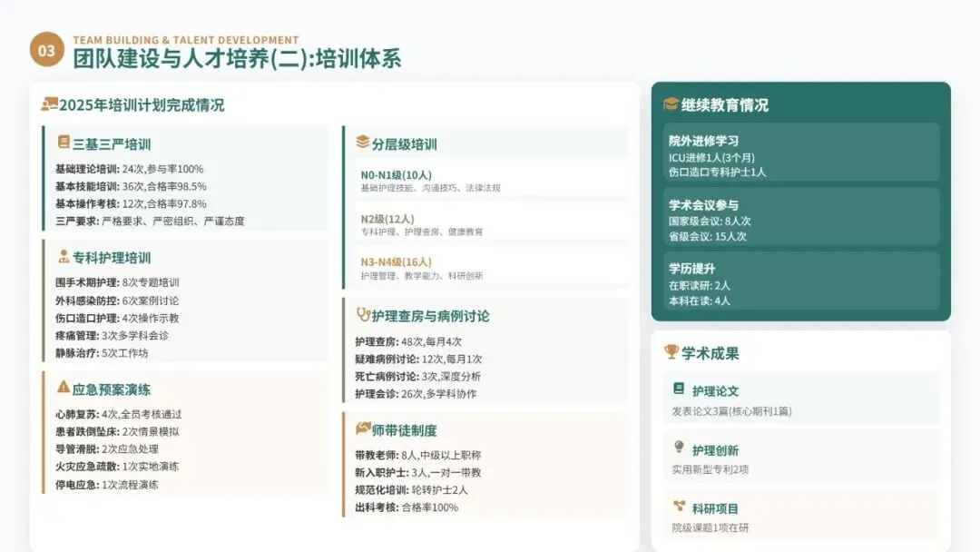The height and width of the screenshot is (552, 980).
Task: Click the handshake icon by 师带徒制度
Action: click(x=362, y=429)
